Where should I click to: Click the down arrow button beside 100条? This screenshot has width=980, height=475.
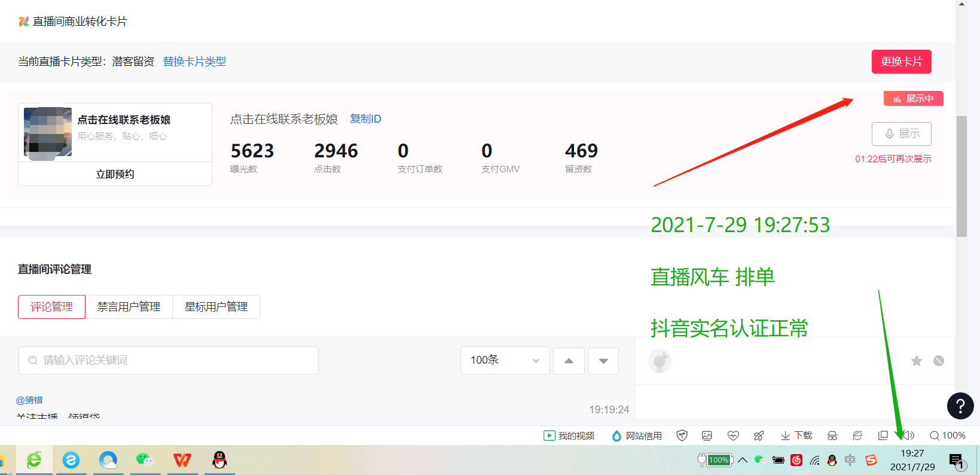[x=603, y=361]
